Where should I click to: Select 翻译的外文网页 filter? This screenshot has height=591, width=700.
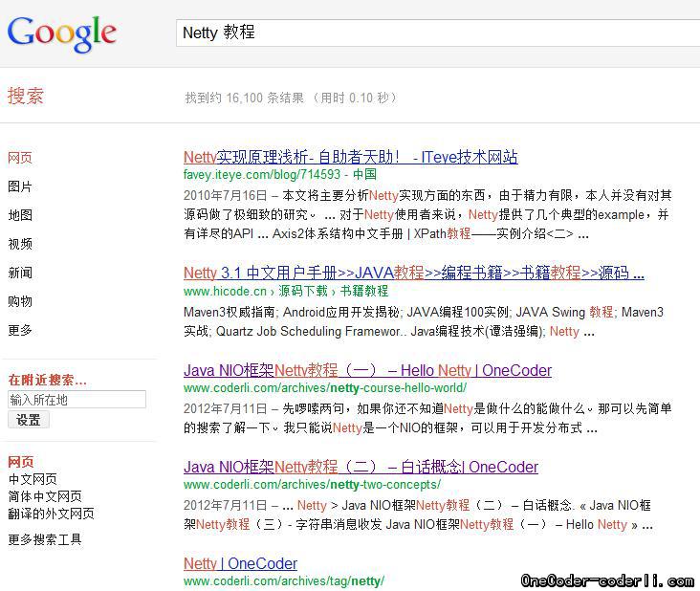click(x=51, y=514)
